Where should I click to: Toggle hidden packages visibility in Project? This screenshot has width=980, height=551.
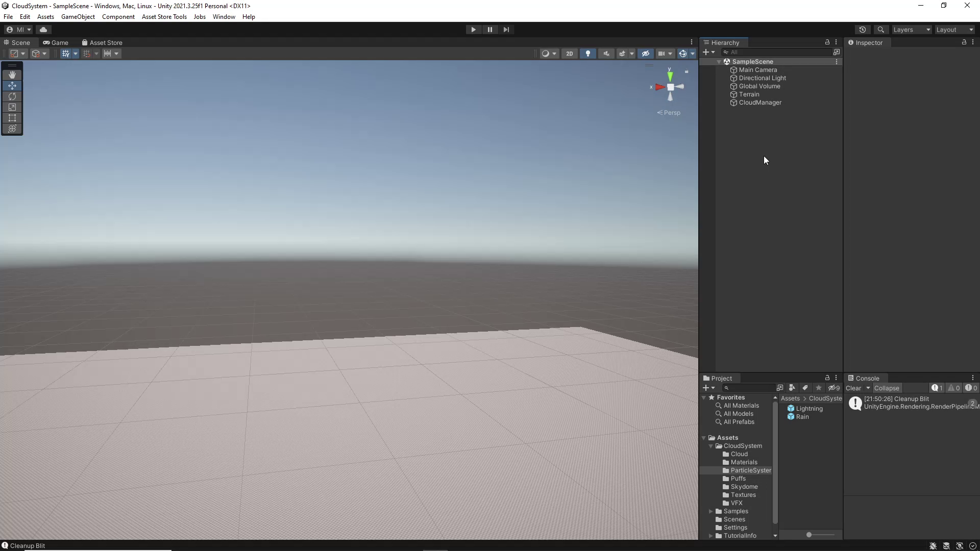834,388
